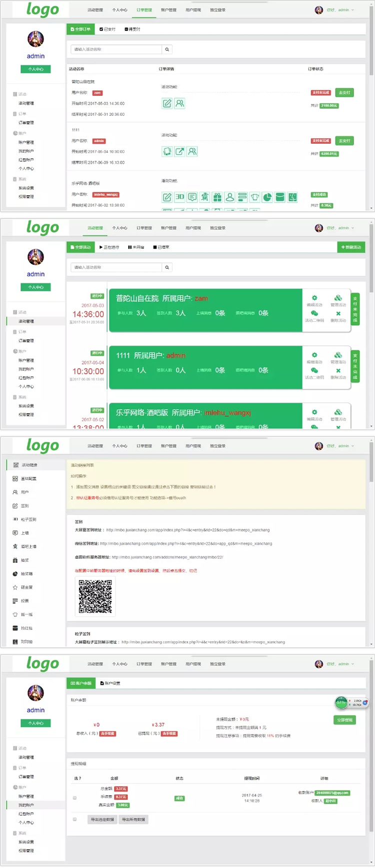Open 独立登录 in activity page top navigation
This screenshot has width=375, height=868.
click(x=217, y=228)
